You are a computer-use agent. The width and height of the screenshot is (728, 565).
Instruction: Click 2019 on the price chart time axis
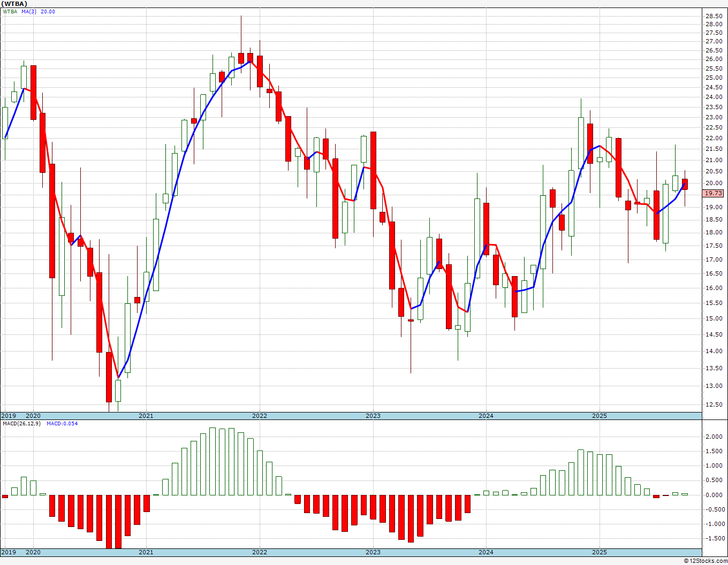pos(8,416)
